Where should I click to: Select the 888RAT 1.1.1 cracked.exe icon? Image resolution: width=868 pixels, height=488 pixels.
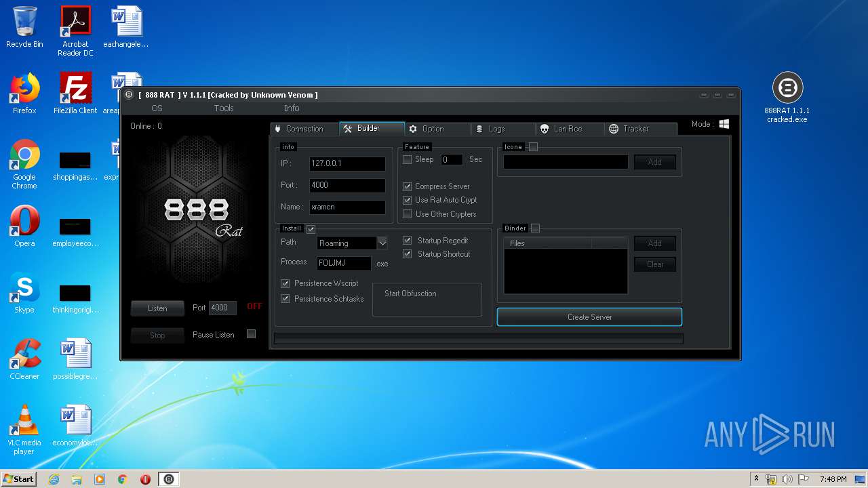coord(787,97)
